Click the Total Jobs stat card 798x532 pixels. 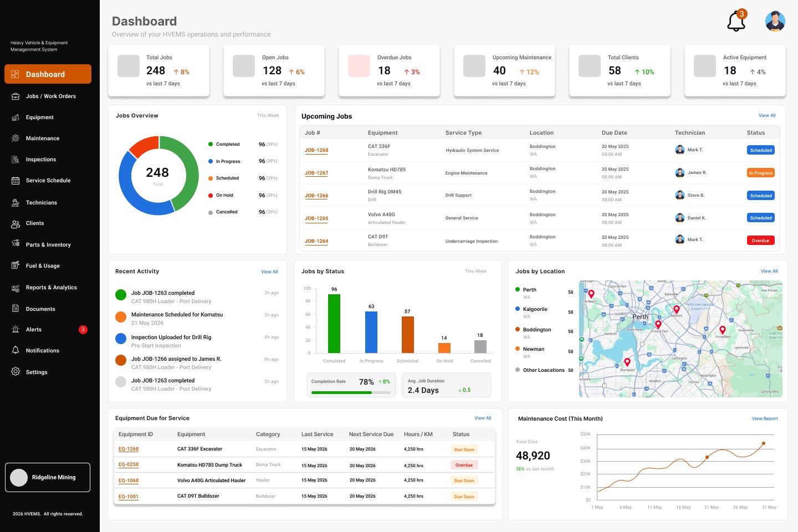158,71
